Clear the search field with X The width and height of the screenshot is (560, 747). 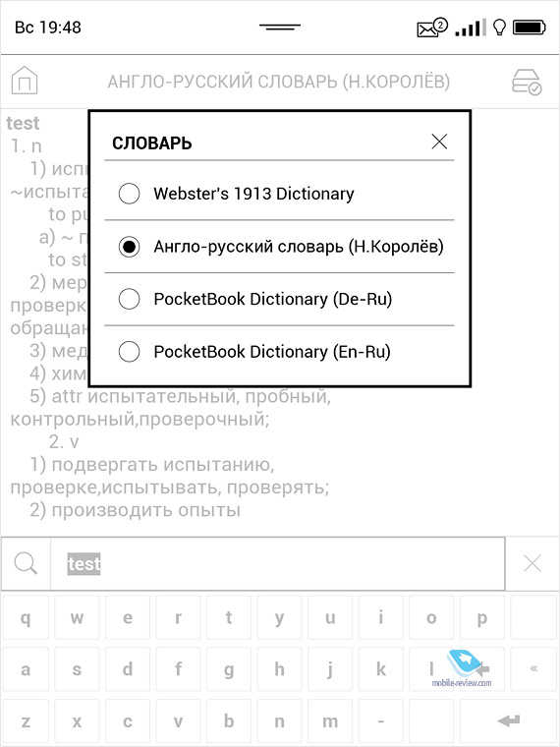[532, 563]
